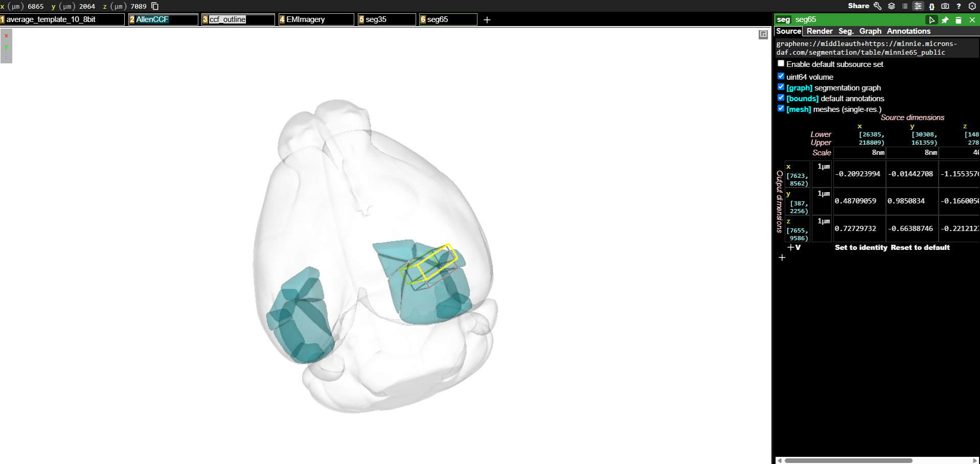Viewport: 980px width, 464px height.
Task: Switch to the Annotations tab
Action: (908, 31)
